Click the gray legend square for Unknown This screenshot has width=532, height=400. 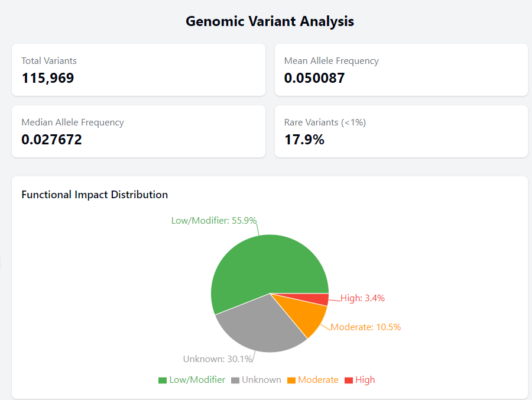pos(235,380)
